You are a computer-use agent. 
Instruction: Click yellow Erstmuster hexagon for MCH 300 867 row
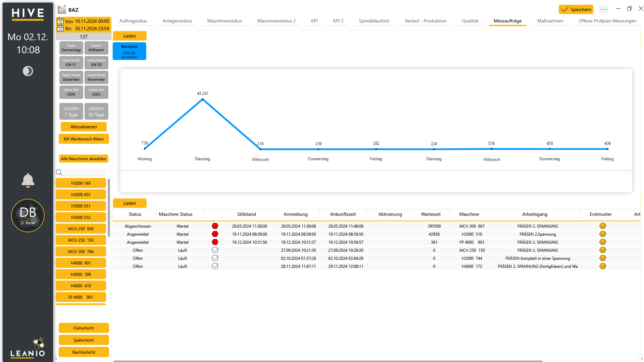tap(603, 226)
